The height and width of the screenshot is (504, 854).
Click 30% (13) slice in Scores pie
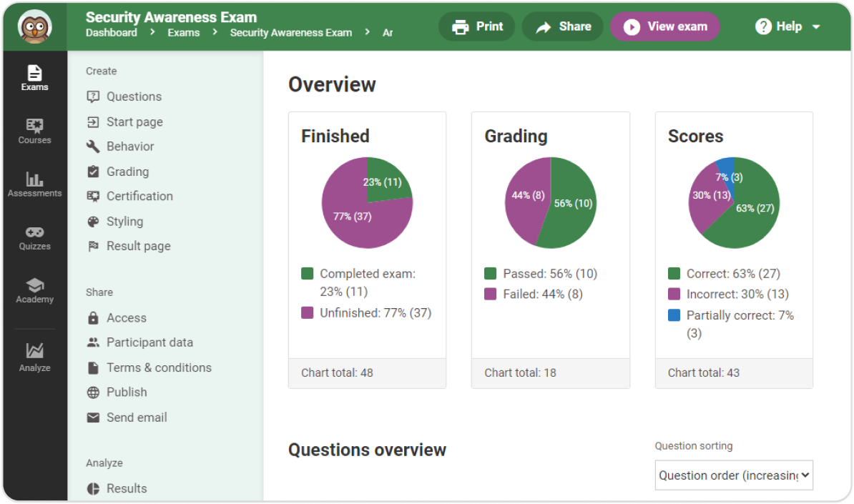(x=711, y=195)
